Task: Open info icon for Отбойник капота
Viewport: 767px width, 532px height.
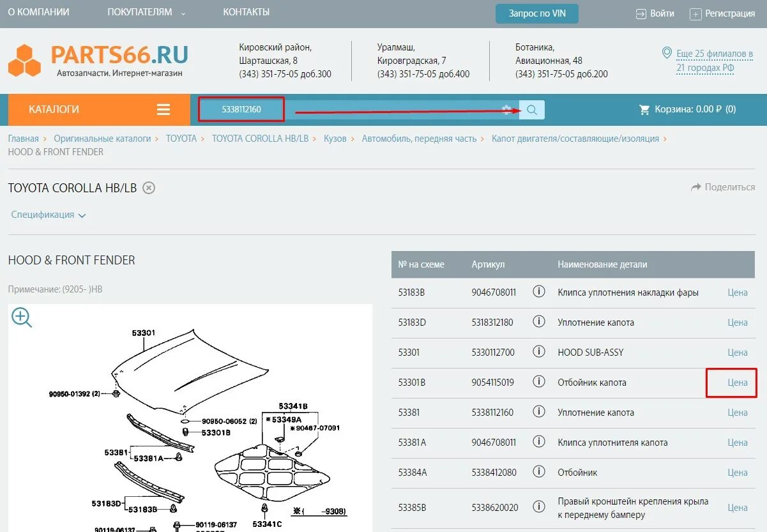Action: pyautogui.click(x=539, y=382)
